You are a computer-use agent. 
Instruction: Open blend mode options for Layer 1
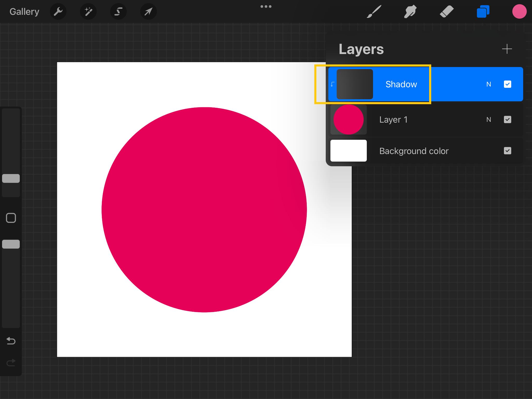click(x=489, y=119)
